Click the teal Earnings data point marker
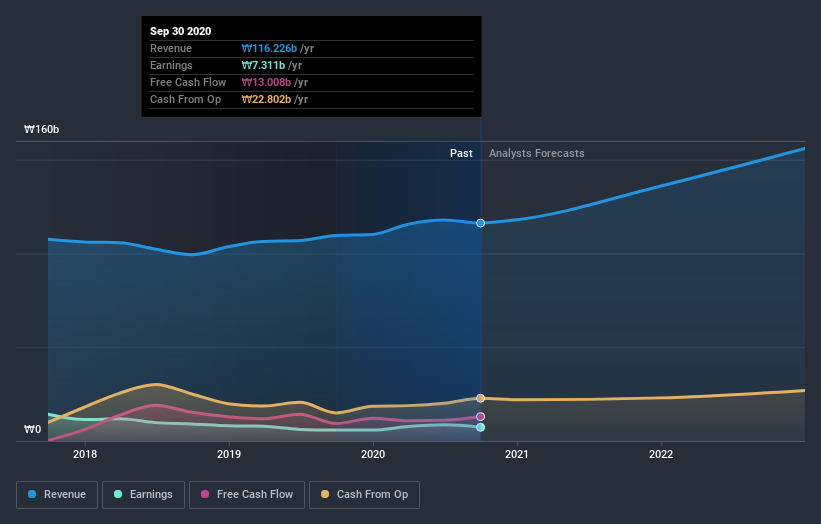 tap(480, 427)
